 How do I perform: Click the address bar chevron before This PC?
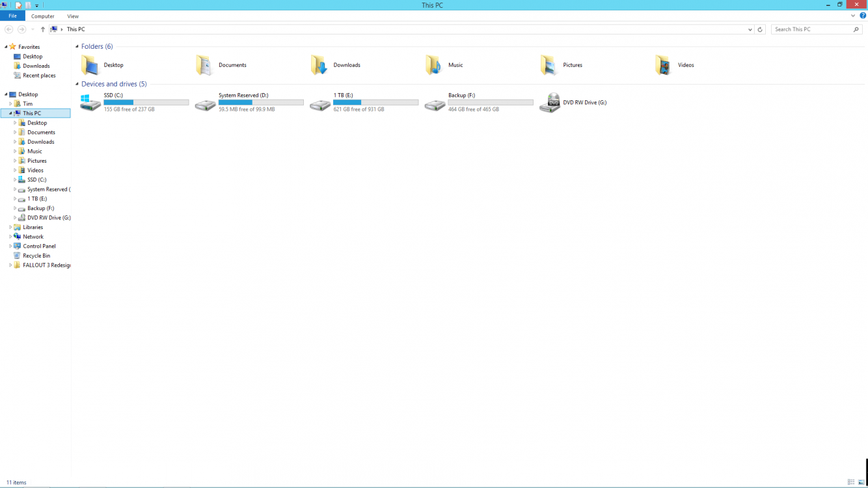pos(62,29)
